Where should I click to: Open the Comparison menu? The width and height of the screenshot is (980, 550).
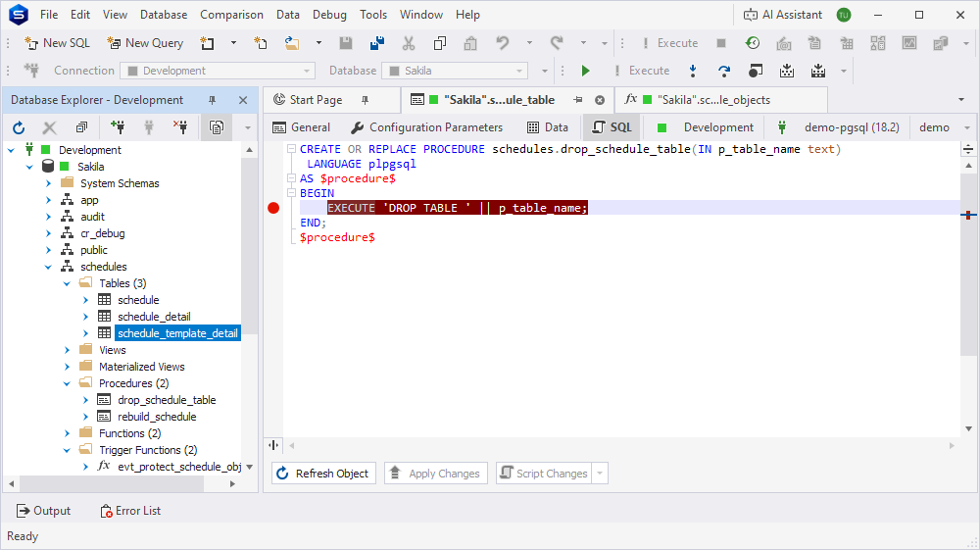[x=231, y=15]
